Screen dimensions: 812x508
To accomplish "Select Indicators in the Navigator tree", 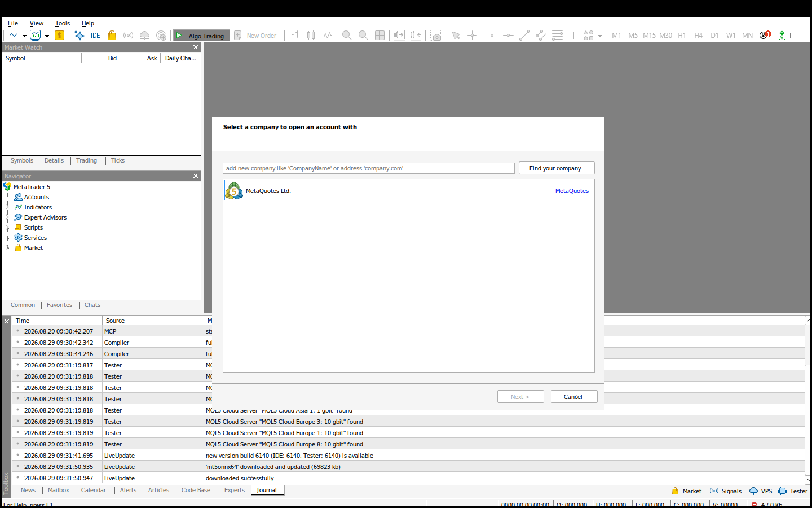I will [x=38, y=207].
